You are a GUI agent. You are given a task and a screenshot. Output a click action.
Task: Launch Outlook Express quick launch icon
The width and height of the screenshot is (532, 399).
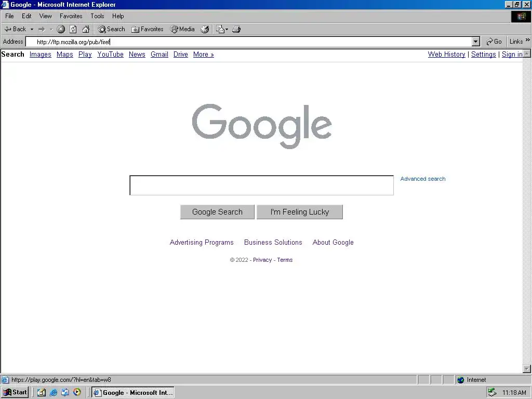pyautogui.click(x=65, y=393)
